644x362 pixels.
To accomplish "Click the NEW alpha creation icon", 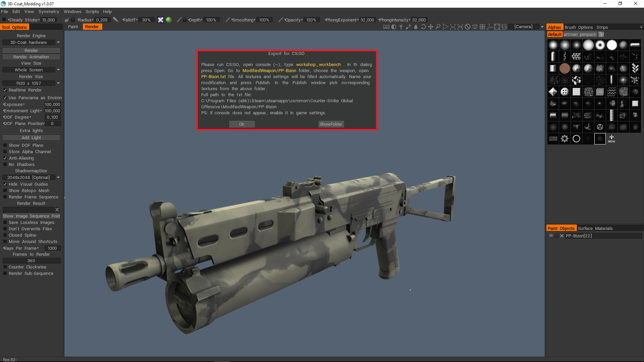I will (x=611, y=138).
